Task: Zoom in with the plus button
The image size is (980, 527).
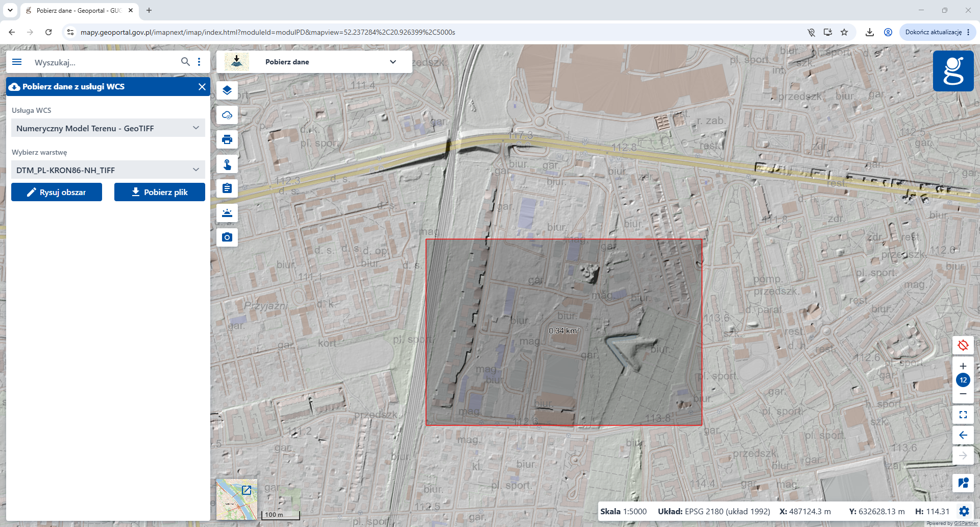Action: pos(963,366)
